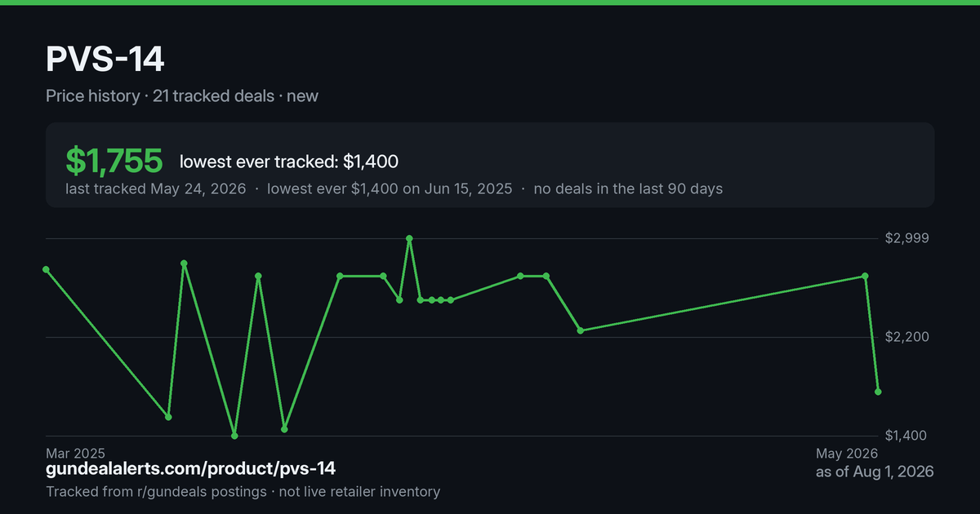The width and height of the screenshot is (980, 514).
Task: Click the 'Price history · 21 tracked deals' subtitle
Action: (160, 96)
